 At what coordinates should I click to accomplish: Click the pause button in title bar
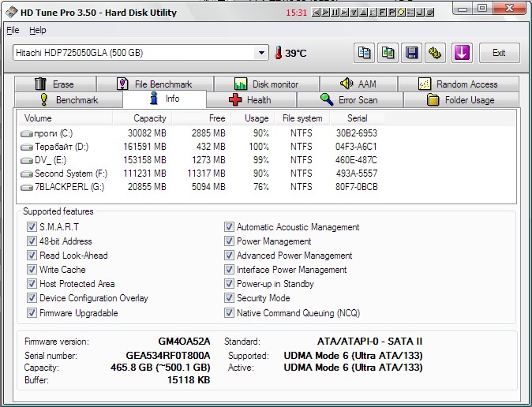pyautogui.click(x=335, y=13)
